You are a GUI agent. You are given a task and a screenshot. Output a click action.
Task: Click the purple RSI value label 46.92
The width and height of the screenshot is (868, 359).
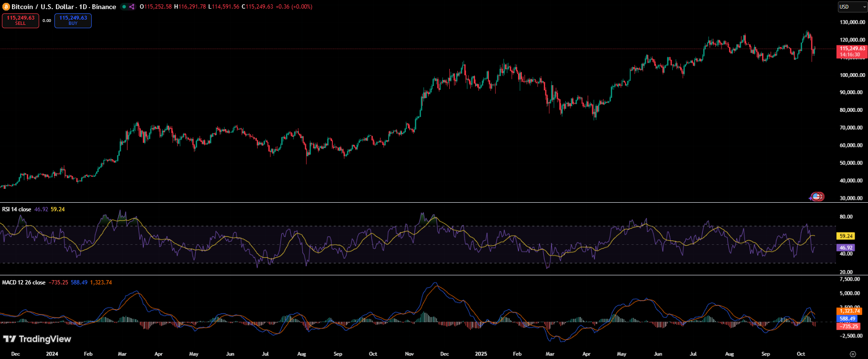[846, 248]
